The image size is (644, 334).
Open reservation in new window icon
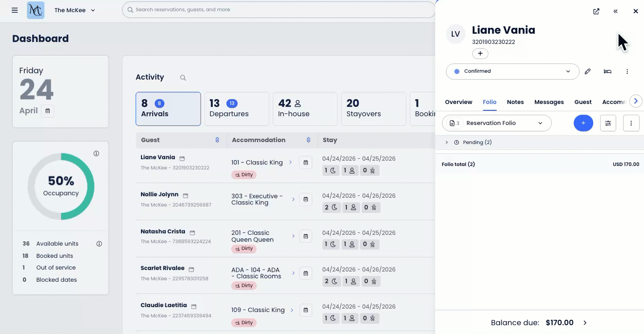point(596,11)
